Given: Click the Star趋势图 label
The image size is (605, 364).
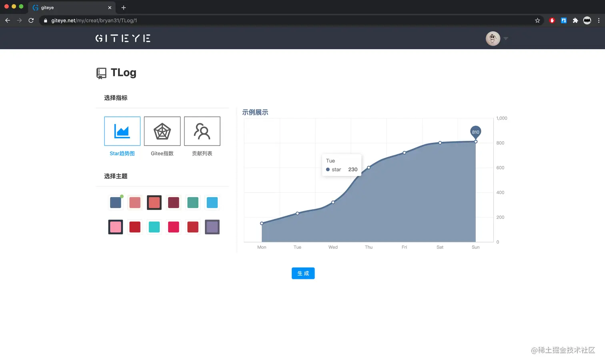Looking at the screenshot, I should point(122,154).
